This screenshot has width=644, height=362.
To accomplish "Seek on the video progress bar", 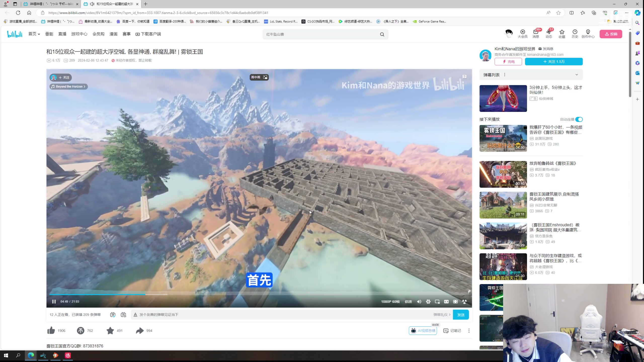I will 252,294.
